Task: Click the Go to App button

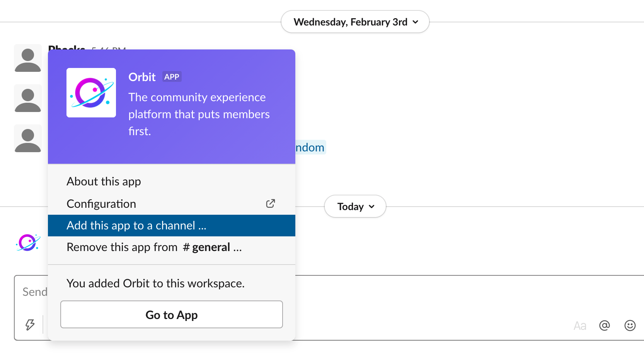Action: (x=172, y=315)
